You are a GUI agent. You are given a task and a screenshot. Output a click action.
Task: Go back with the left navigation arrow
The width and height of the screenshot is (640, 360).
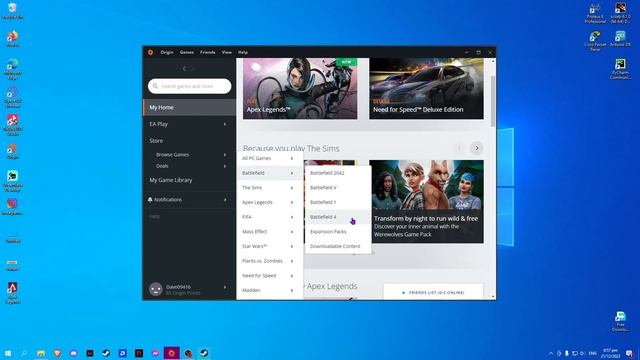pyautogui.click(x=184, y=69)
